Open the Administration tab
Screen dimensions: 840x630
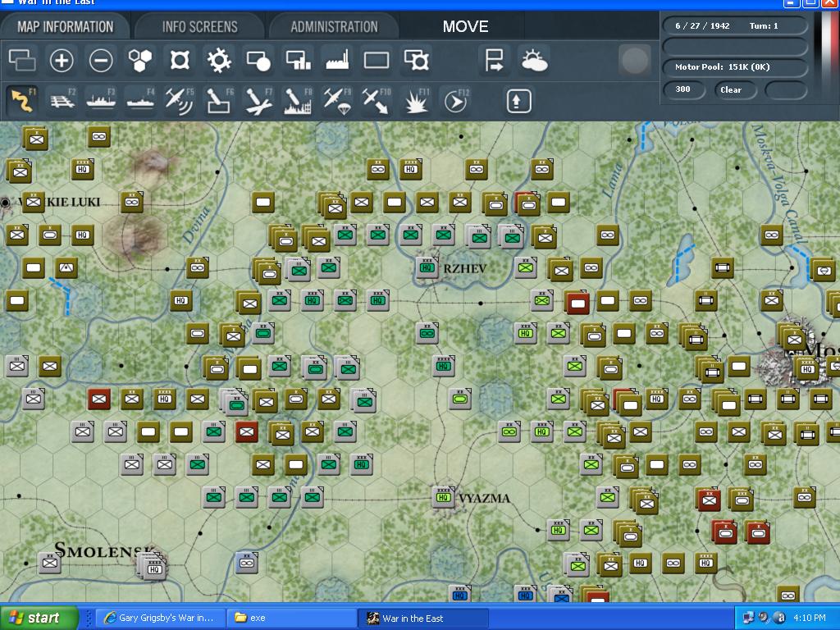click(x=335, y=27)
